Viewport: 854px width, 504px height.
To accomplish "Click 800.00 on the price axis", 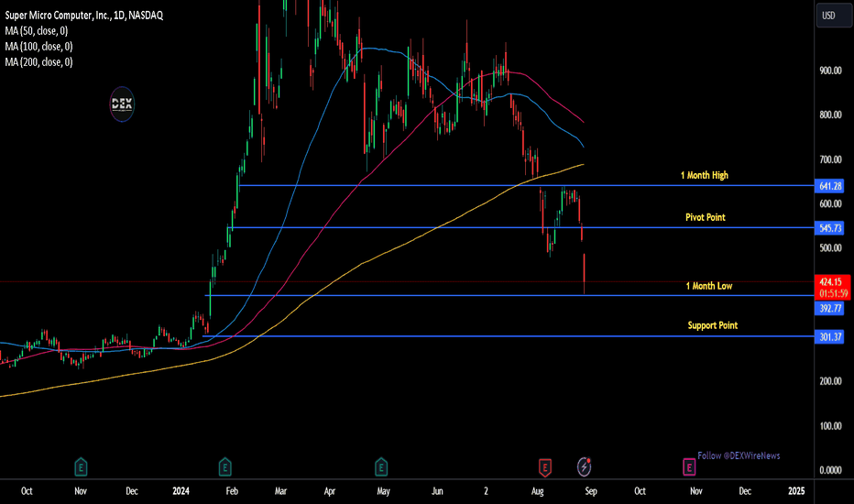I will pos(830,115).
